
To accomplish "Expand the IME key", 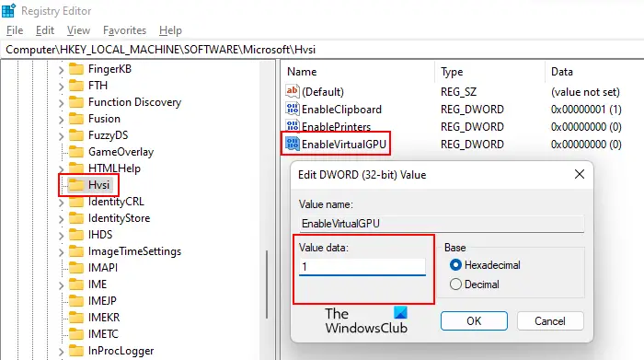I will (62, 285).
